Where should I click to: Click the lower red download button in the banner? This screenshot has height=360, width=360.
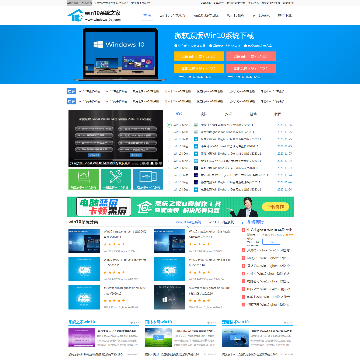[251, 68]
